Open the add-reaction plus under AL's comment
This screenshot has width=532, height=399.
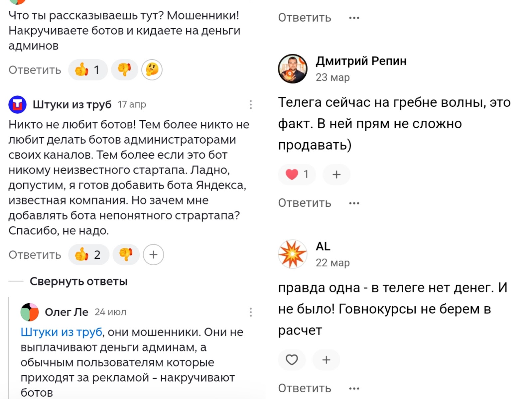326,360
